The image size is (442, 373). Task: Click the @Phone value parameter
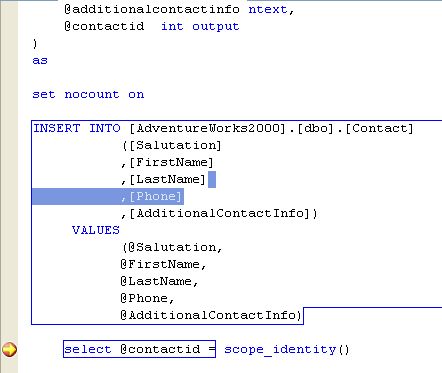point(144,298)
